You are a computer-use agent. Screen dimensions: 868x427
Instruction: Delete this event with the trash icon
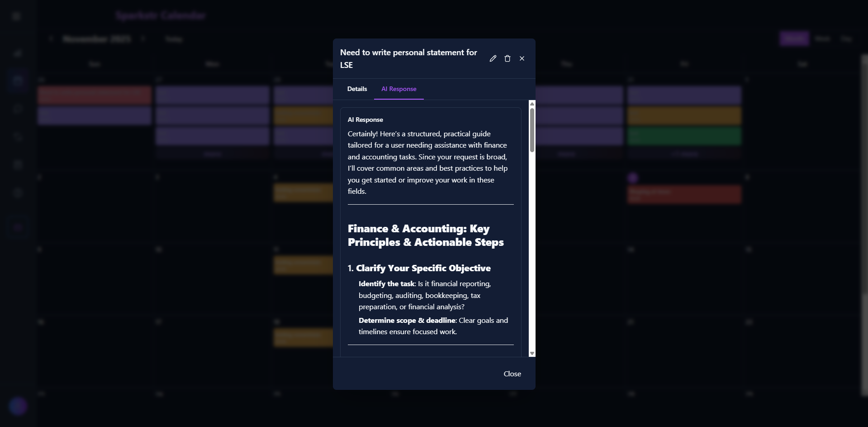507,58
